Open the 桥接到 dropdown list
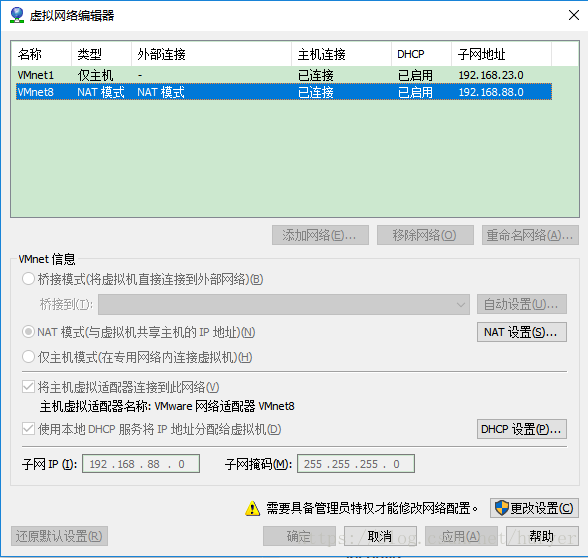Viewport: 588px width, 558px height. pyautogui.click(x=284, y=304)
